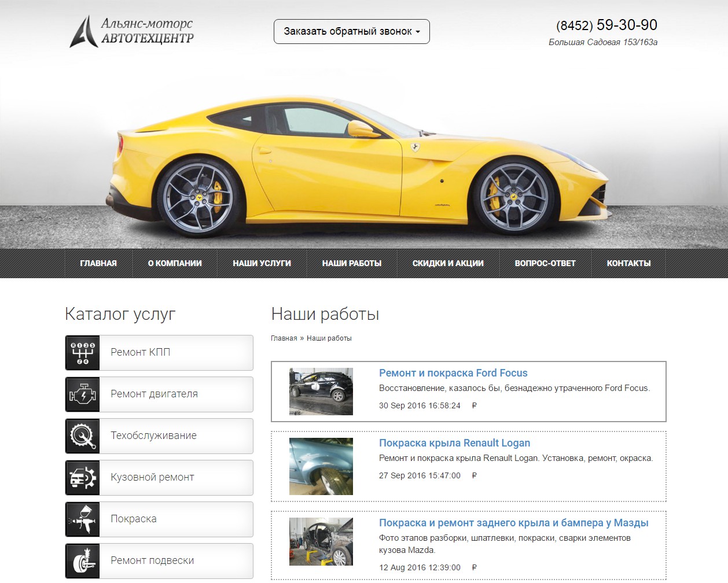This screenshot has width=728, height=583.
Task: Click phone number (8452) 59-30-90
Action: 606,25
